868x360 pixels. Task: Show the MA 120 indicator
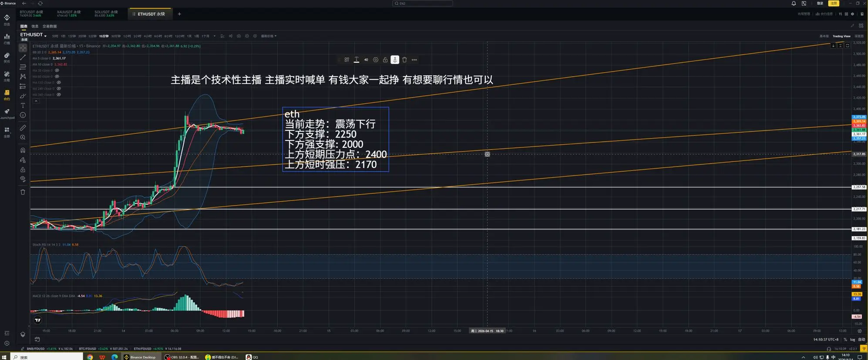(x=59, y=83)
